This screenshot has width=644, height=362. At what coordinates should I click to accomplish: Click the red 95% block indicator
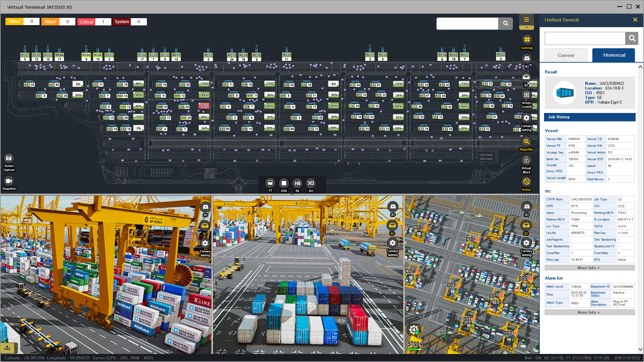pyautogui.click(x=204, y=106)
